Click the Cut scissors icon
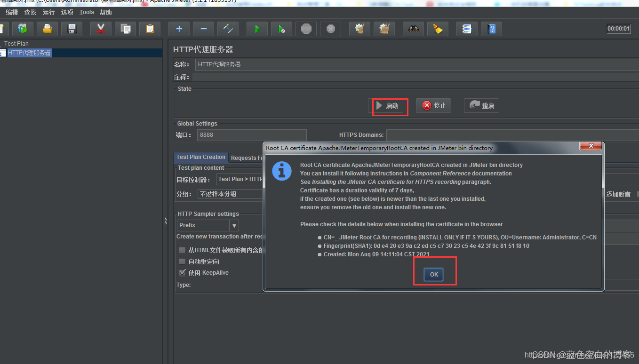 tap(101, 29)
